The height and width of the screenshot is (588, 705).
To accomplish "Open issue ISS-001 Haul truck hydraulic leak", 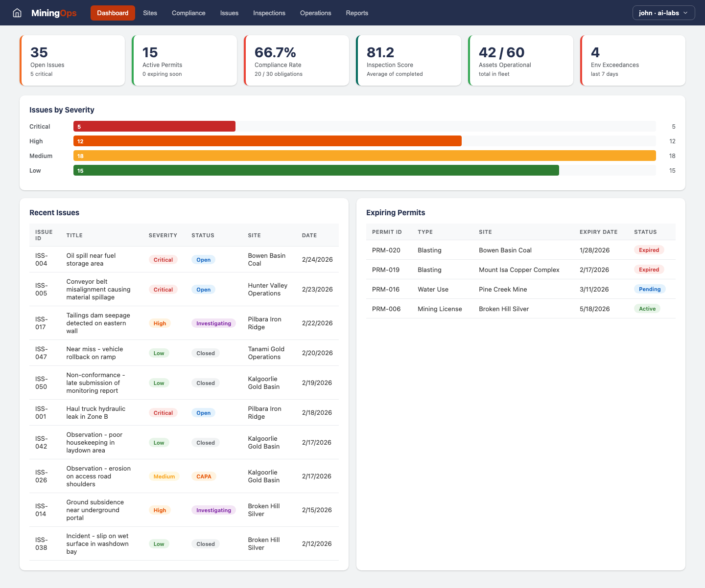I will (x=96, y=412).
